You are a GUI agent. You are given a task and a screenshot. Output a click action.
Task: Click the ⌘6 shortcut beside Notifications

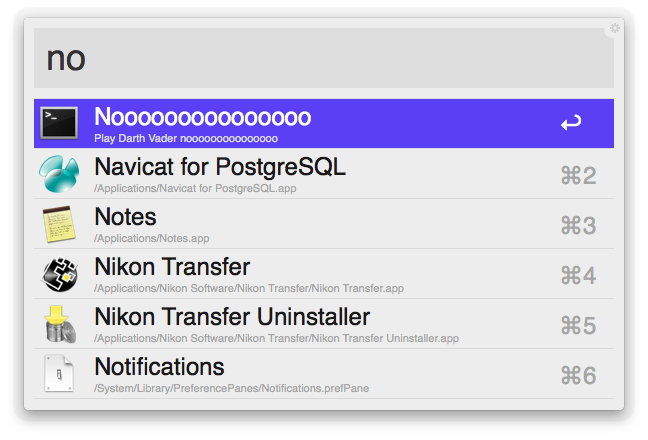578,376
